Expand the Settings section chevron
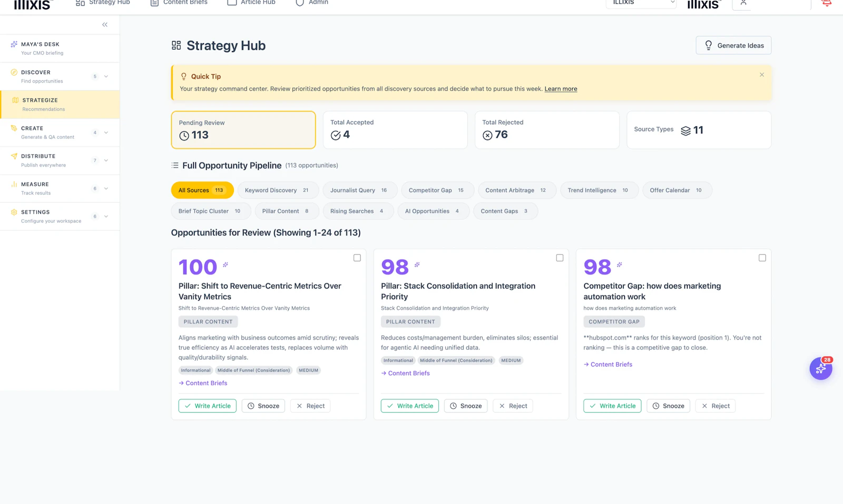Screen dimensions: 843x504 click(x=106, y=216)
